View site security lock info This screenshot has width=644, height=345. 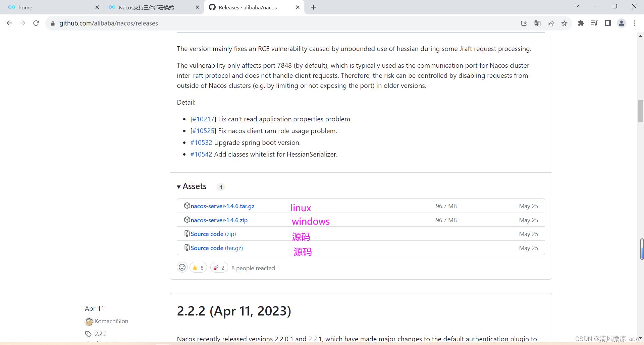pyautogui.click(x=53, y=23)
